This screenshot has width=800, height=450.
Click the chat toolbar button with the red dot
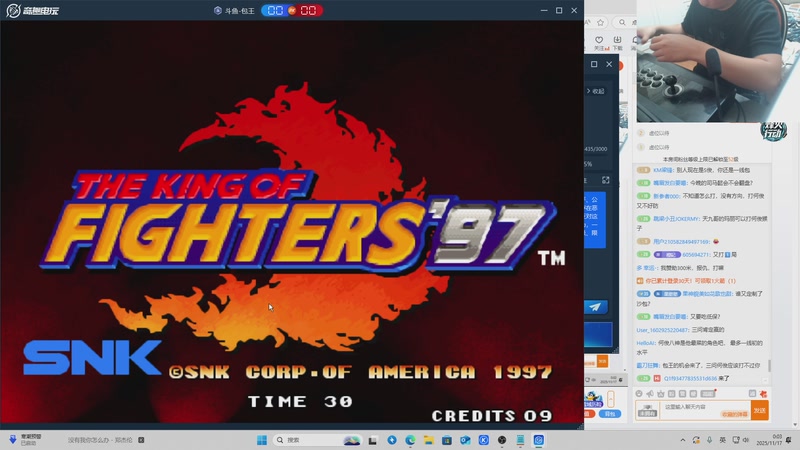(708, 393)
